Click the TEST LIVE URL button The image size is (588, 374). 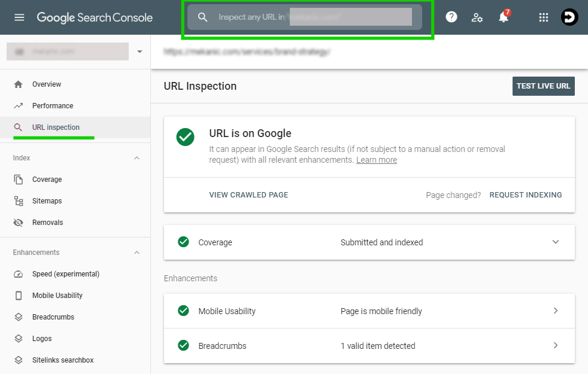tap(543, 86)
